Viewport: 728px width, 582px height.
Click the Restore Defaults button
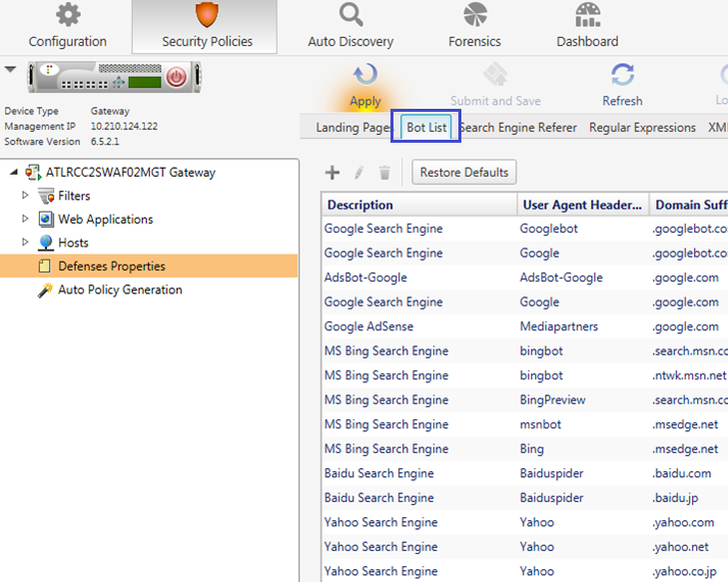pos(463,172)
